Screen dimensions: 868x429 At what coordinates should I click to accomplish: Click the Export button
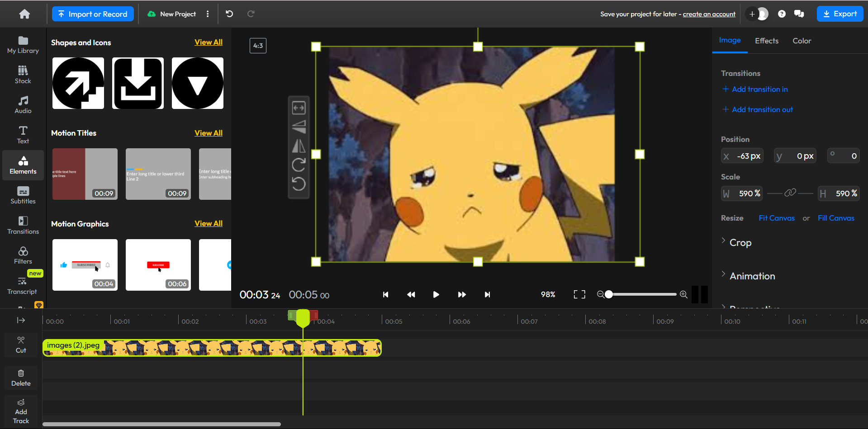[840, 14]
